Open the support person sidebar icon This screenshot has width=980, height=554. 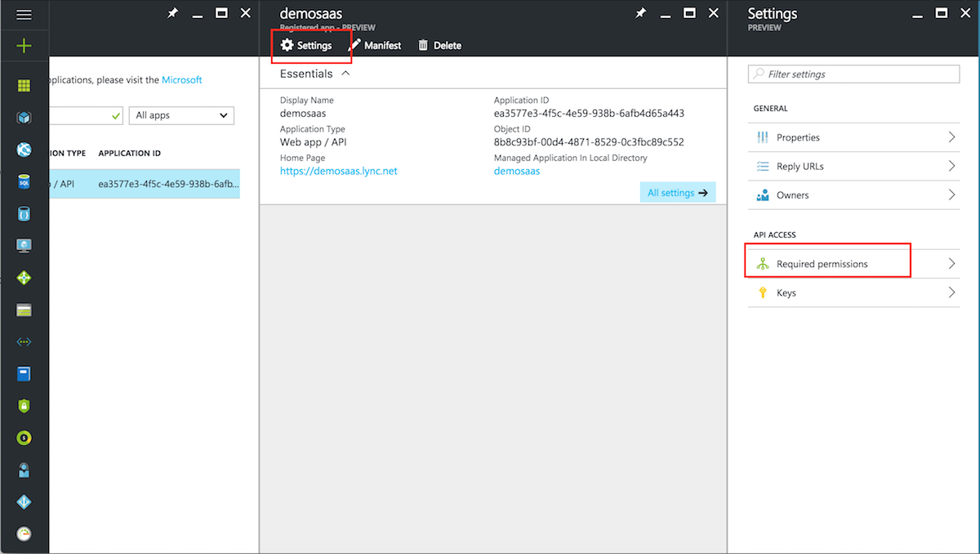coord(24,470)
